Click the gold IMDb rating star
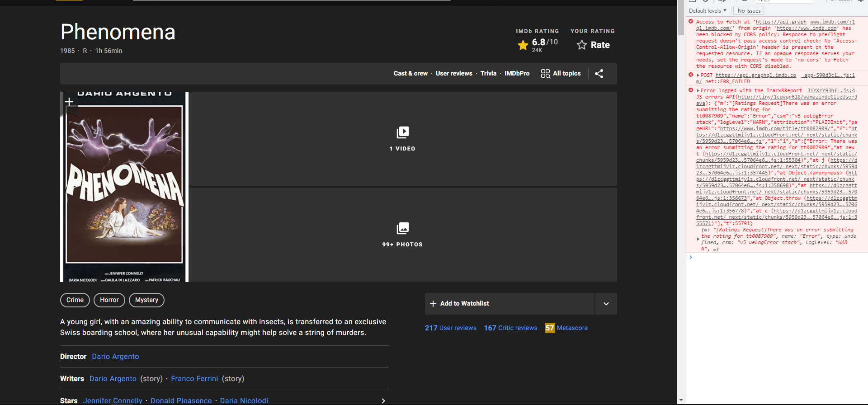The width and height of the screenshot is (868, 405). 523,45
